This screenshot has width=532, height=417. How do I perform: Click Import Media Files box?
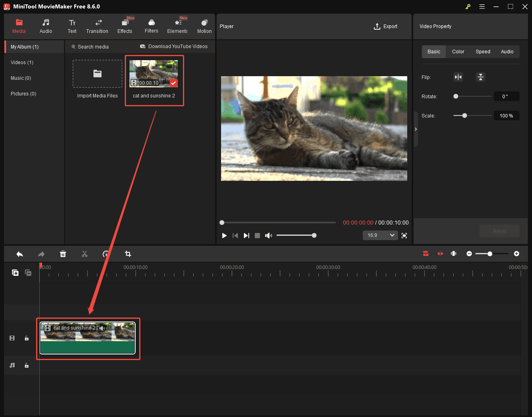(97, 74)
